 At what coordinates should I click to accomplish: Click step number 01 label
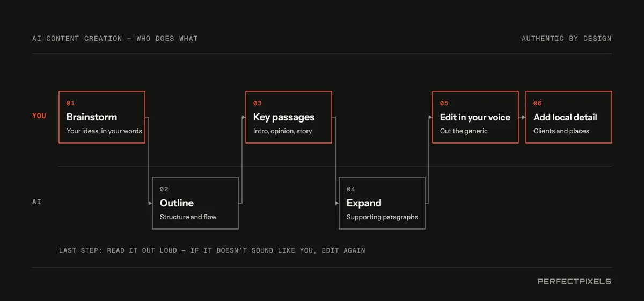(71, 103)
